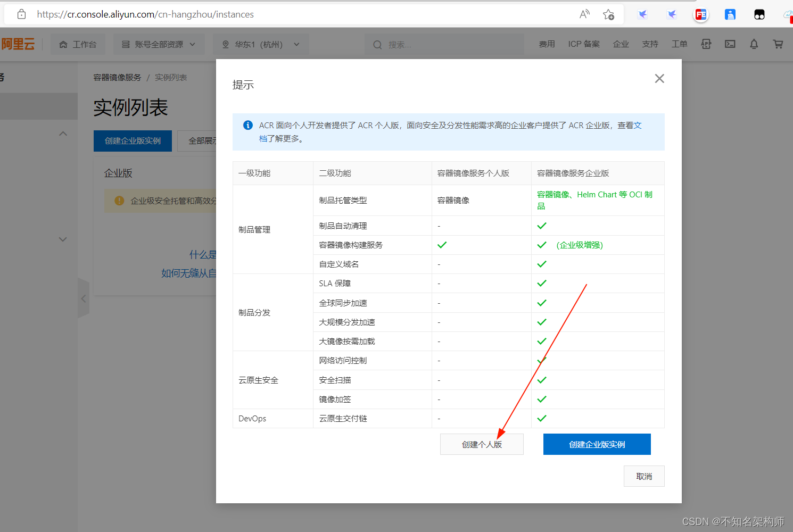Viewport: 793px width, 532px height.
Task: Click blue 创建企业版实例 button in the dialog
Action: point(597,444)
